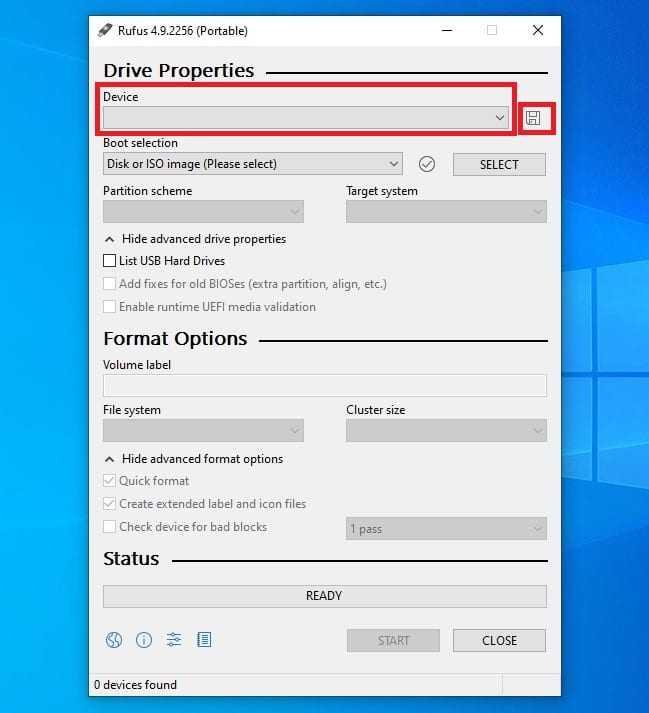The image size is (649, 713).
Task: Click the 'Boot selection' label
Action: click(141, 143)
